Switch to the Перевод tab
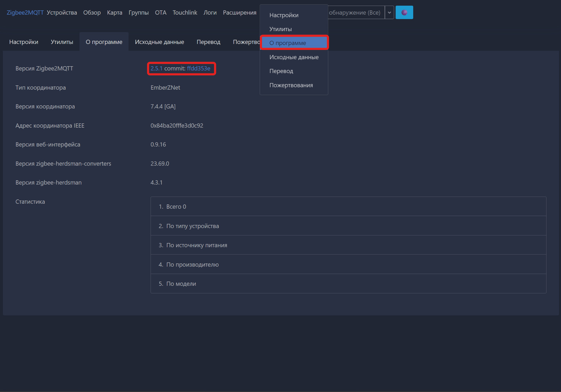Viewport: 561px width, 392px height. pos(208,42)
